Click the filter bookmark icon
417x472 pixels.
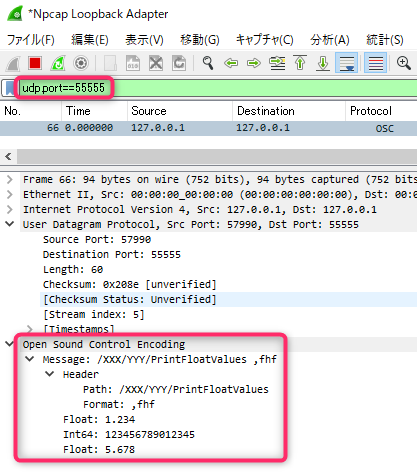[x=10, y=88]
